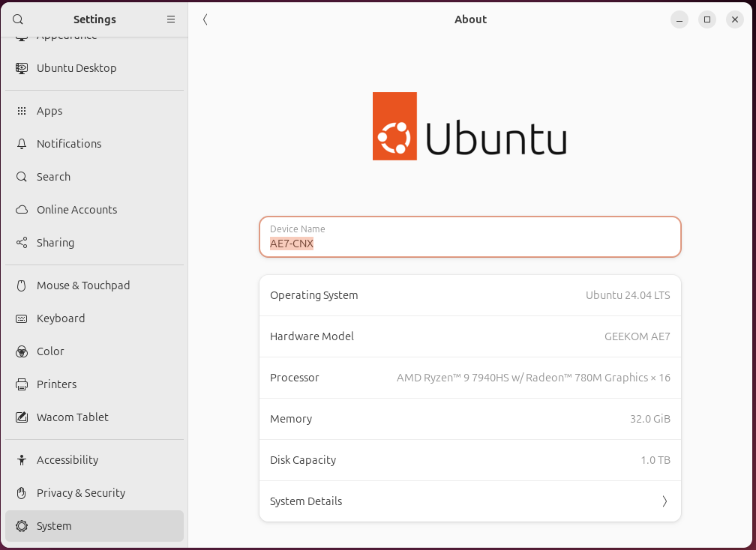The width and height of the screenshot is (756, 550).
Task: Select System in the sidebar
Action: 94,526
